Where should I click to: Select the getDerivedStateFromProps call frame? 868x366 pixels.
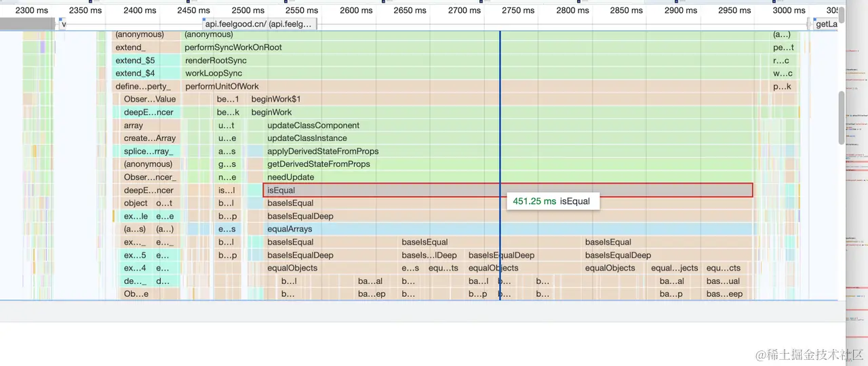click(509, 164)
